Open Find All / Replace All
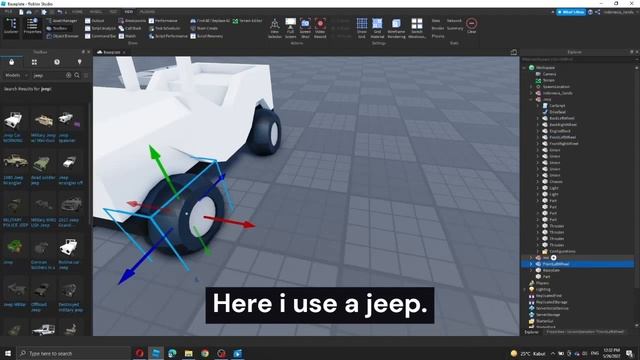Screen dimensions: 640x360 pyautogui.click(x=210, y=20)
